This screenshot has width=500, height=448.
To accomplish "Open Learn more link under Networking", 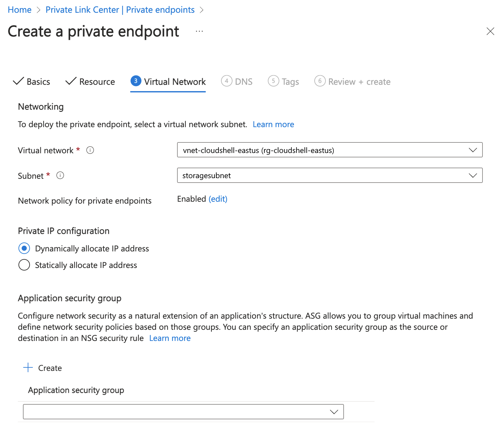I will [x=273, y=124].
